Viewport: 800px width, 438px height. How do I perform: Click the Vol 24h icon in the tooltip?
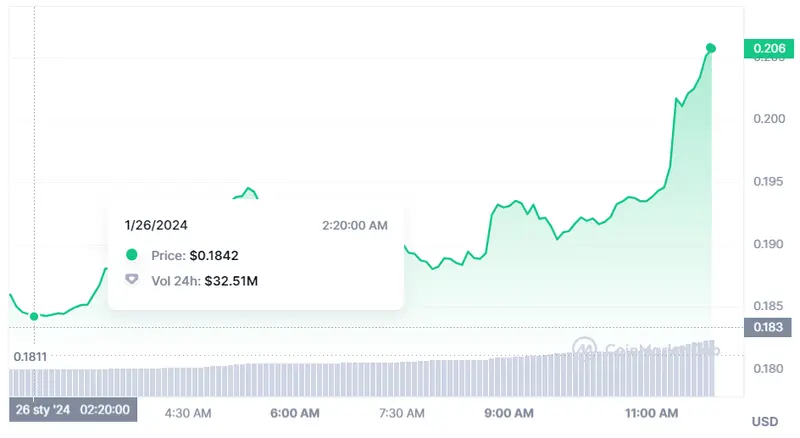click(x=132, y=279)
